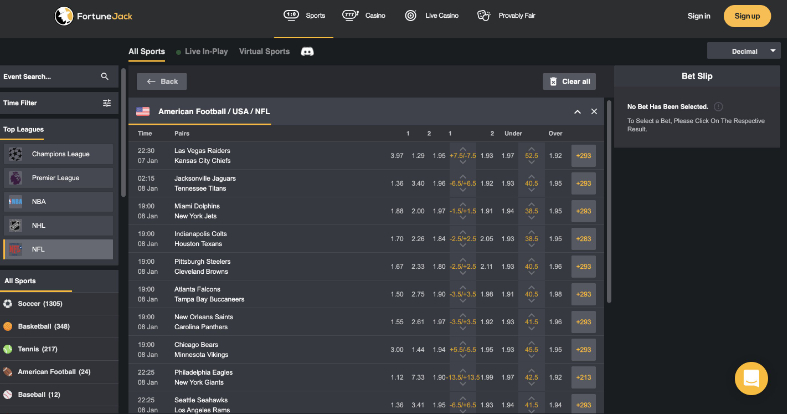Click the American football icon
The image size is (787, 414).
[x=8, y=372]
